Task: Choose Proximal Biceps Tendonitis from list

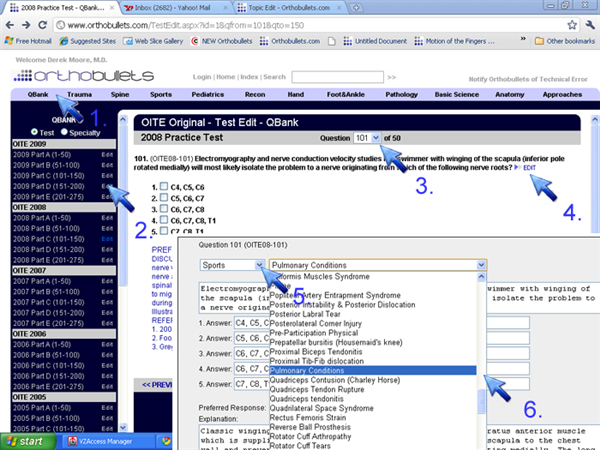Action: coord(316,352)
